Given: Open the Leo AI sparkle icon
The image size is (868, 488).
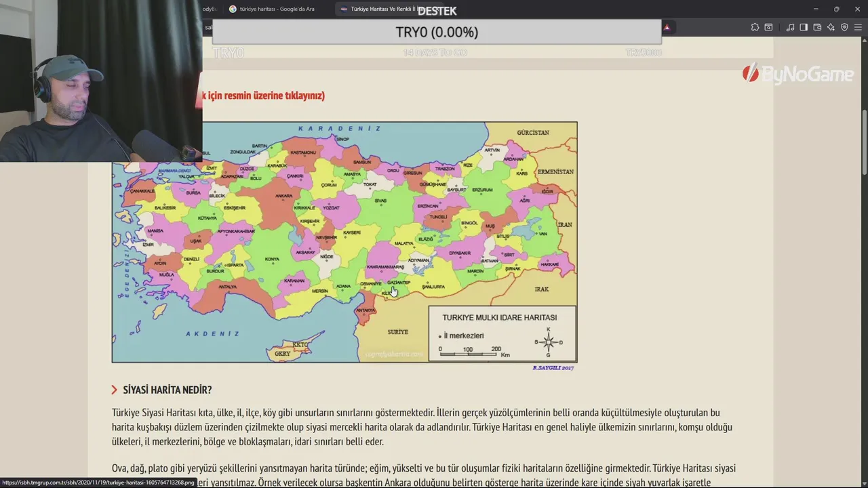Looking at the screenshot, I should [831, 28].
